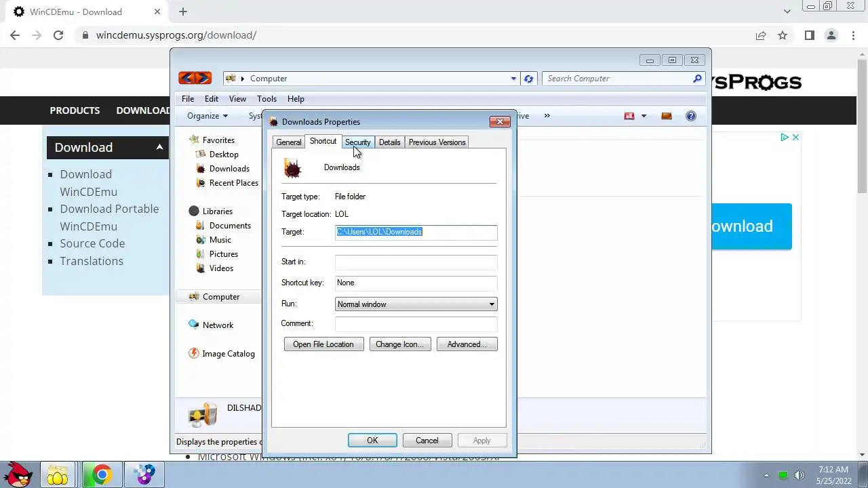Open Explorer help question mark icon

(x=691, y=116)
